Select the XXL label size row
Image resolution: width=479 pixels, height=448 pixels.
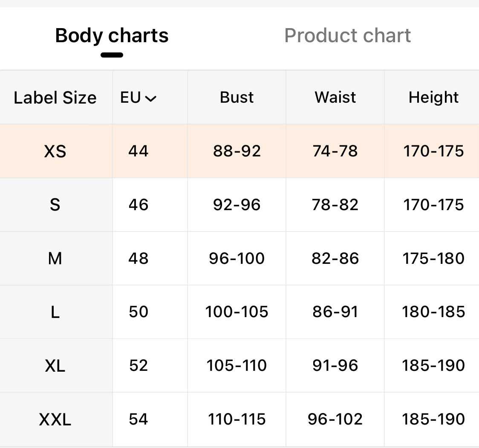55,419
